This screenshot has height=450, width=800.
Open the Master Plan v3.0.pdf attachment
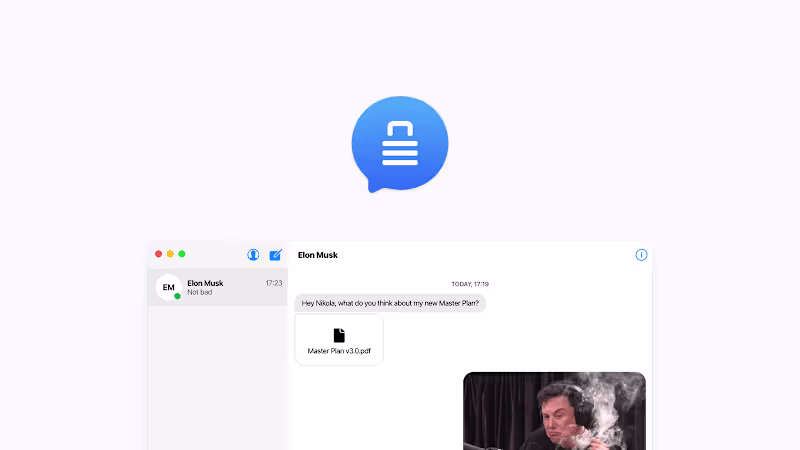tap(339, 340)
